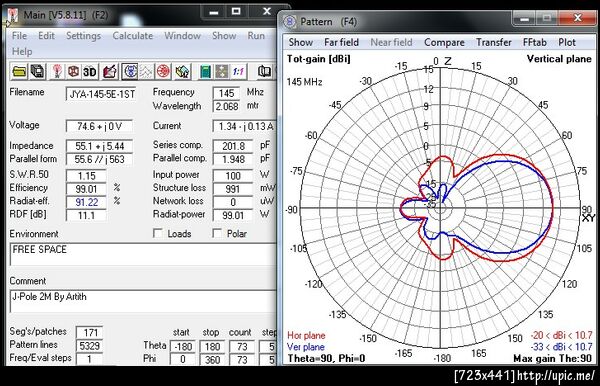
Task: Click the Pattern window title icon
Action: (290, 21)
